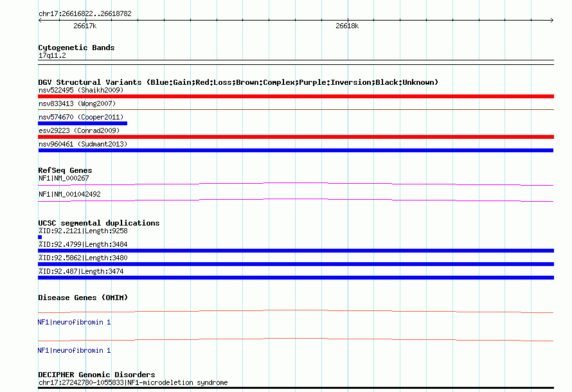Click the ruler's left arrow end
Image resolution: width=572 pixels, height=392 pixels.
click(x=40, y=21)
